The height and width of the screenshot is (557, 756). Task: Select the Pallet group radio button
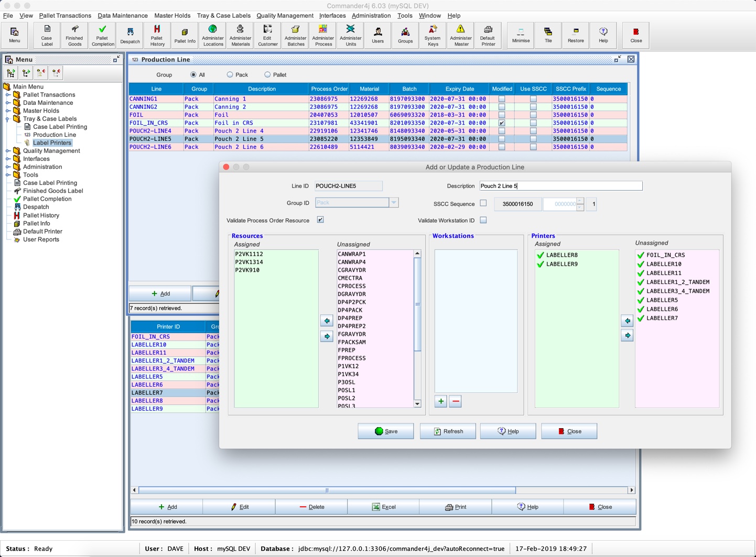[267, 75]
